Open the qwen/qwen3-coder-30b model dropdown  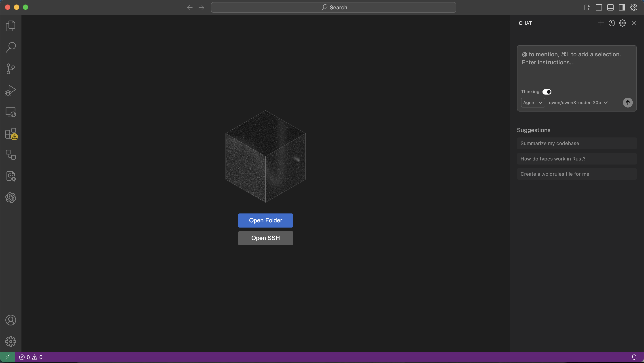click(578, 103)
